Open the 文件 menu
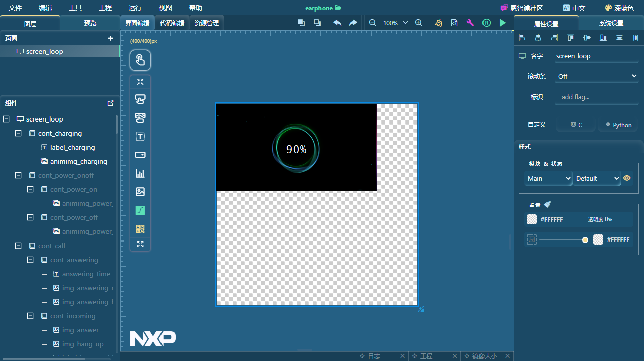 [15, 8]
